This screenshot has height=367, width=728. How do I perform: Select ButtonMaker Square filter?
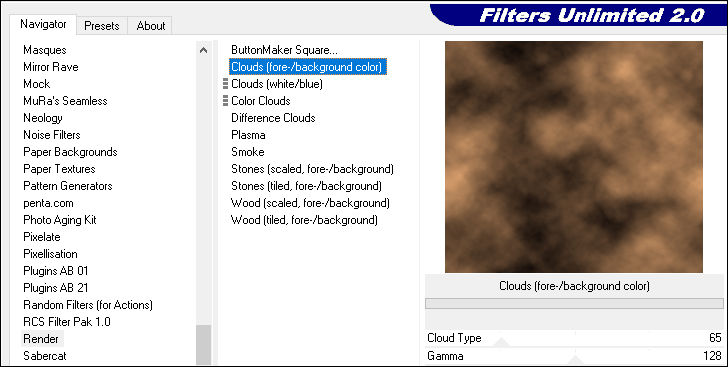(x=284, y=50)
